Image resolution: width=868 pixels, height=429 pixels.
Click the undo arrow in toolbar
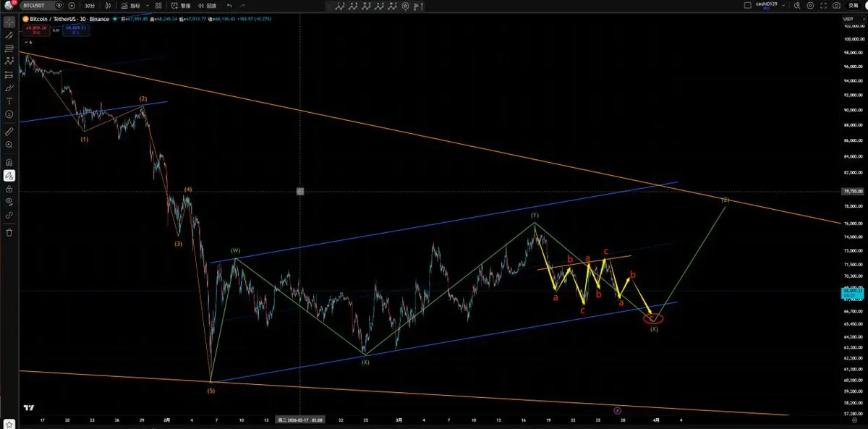pos(229,5)
